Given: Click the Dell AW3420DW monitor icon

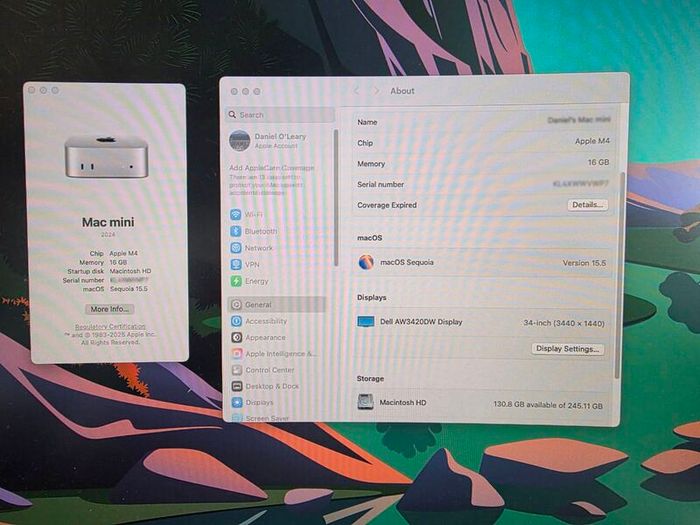Looking at the screenshot, I should click(x=366, y=321).
